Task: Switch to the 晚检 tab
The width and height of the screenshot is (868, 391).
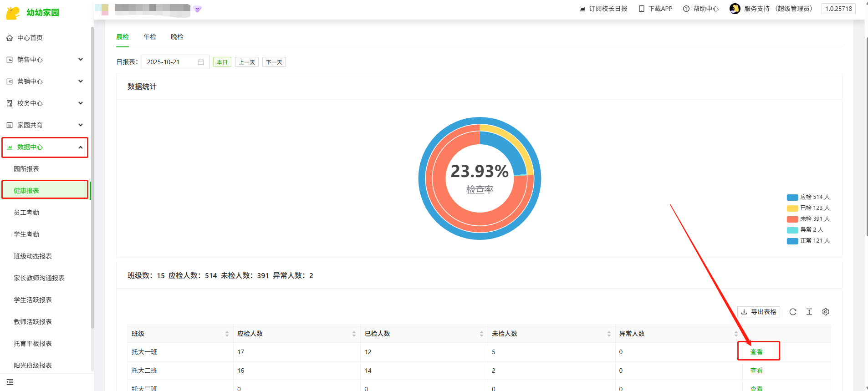Action: pyautogui.click(x=177, y=37)
